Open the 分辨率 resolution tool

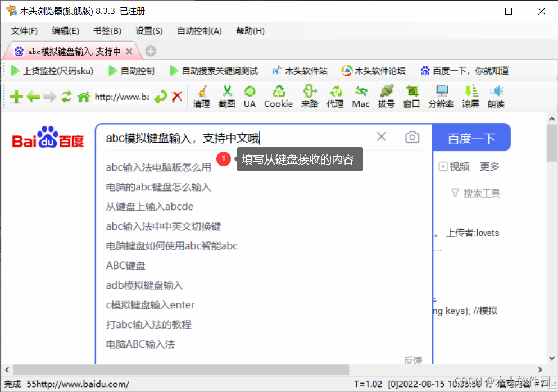click(x=441, y=96)
